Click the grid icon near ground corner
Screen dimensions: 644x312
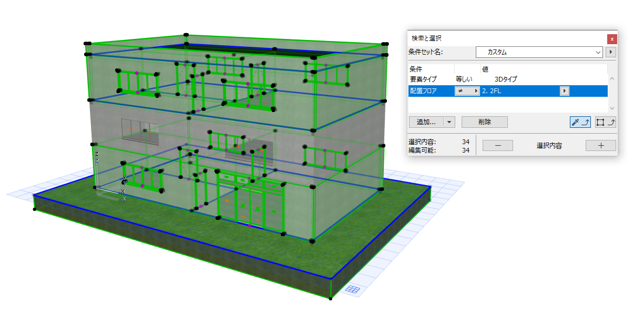(353, 289)
